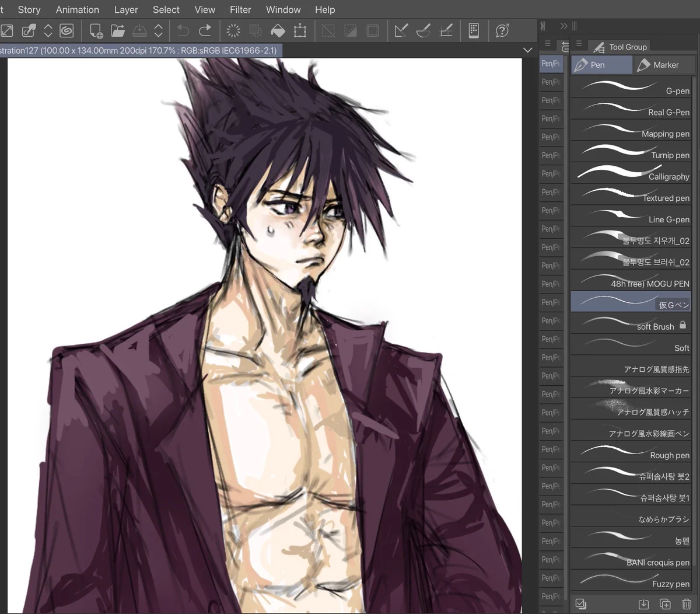The image size is (700, 614).
Task: Click the Deselect icon
Action: coord(328,30)
